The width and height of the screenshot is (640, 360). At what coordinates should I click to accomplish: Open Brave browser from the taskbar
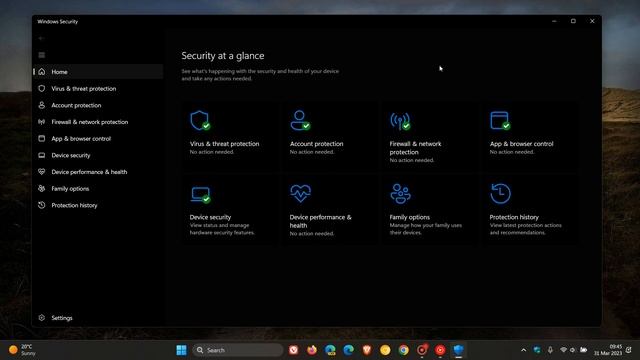tap(367, 350)
